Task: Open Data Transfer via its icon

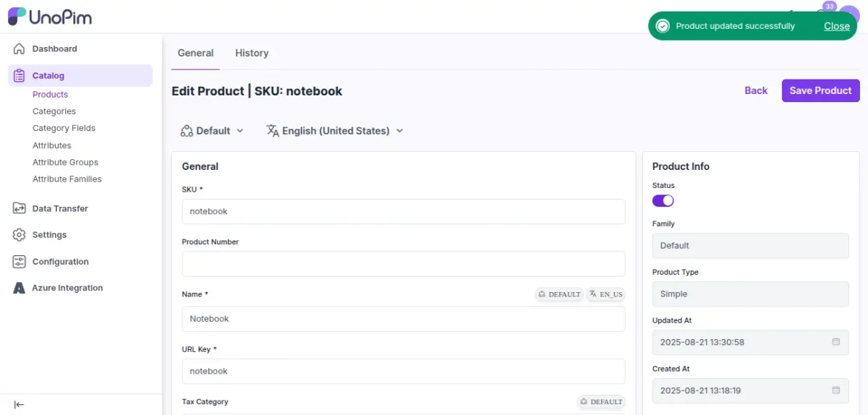Action: (x=20, y=208)
